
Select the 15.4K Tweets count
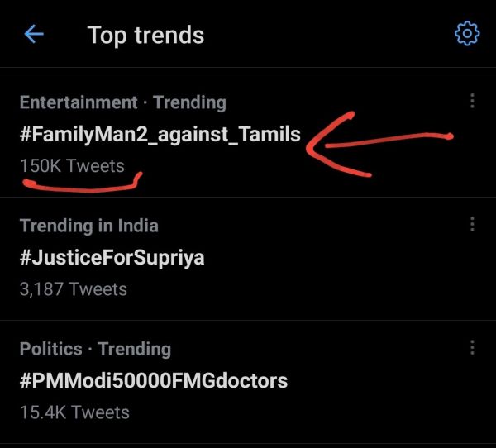pos(74,412)
